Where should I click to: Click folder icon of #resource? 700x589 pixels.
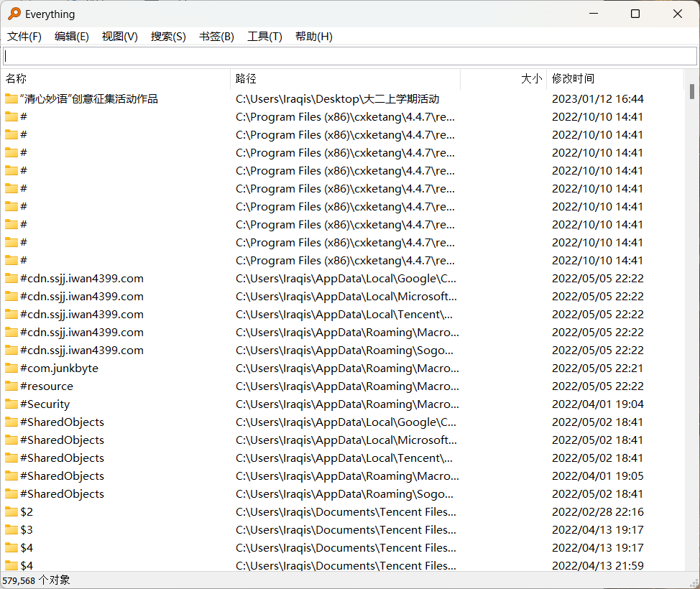(11, 386)
